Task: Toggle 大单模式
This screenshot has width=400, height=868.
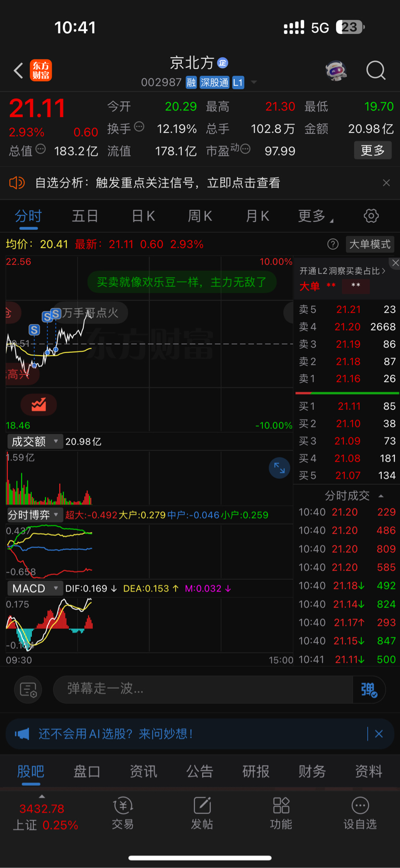Action: (370, 244)
